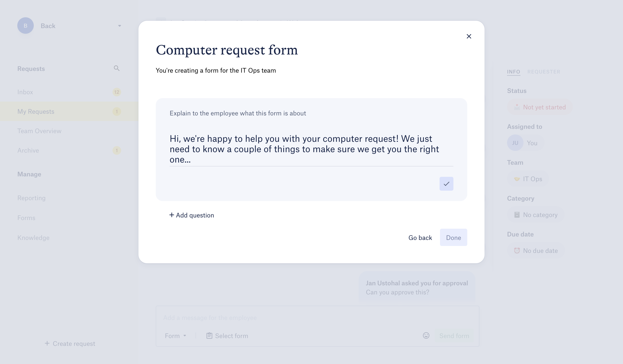
Task: Open the emoji picker smiley icon
Action: [426, 335]
